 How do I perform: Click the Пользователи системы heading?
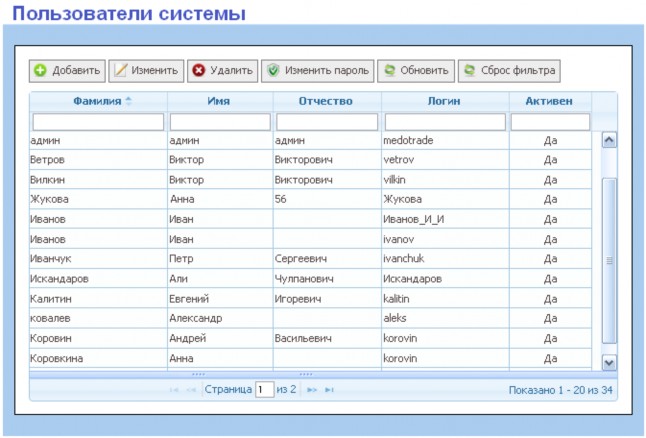click(x=129, y=14)
